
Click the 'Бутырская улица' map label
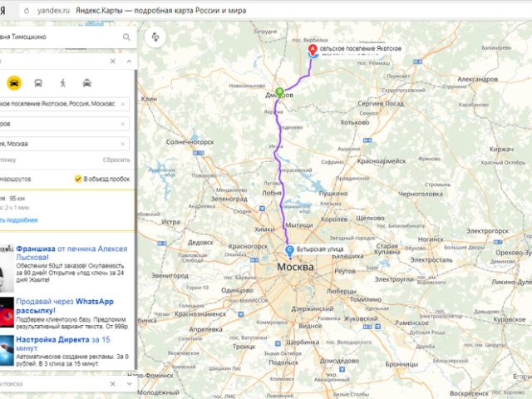point(320,249)
